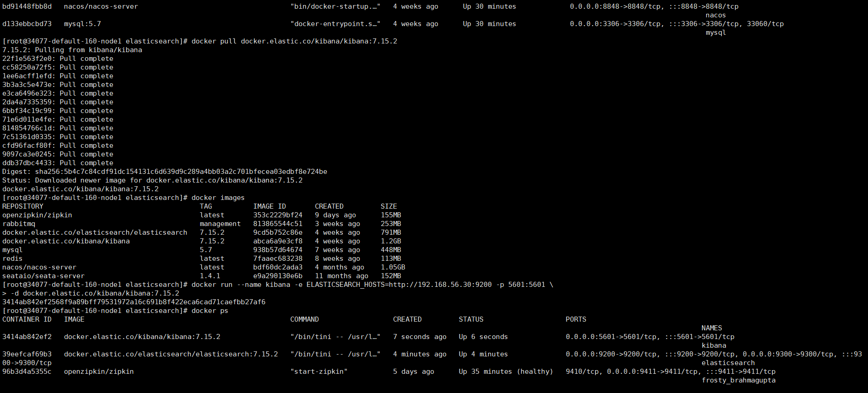868x393 pixels.
Task: Click the IMAGE ID column header
Action: 270,206
